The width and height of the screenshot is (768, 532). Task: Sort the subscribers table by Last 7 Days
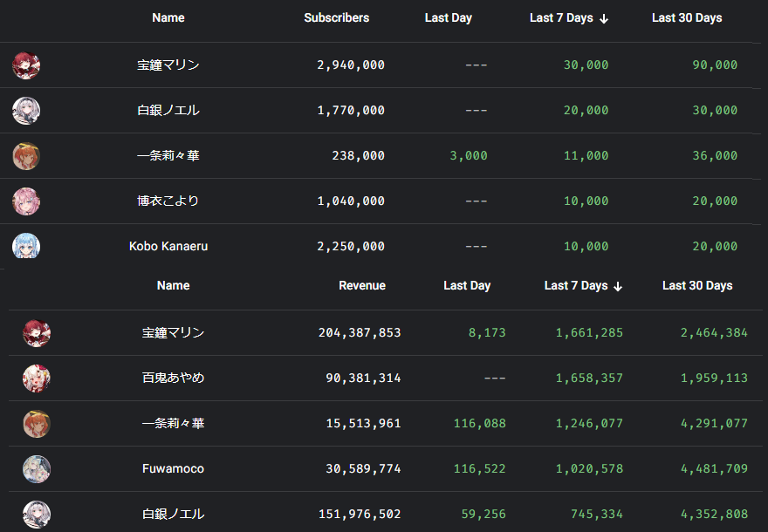point(568,18)
